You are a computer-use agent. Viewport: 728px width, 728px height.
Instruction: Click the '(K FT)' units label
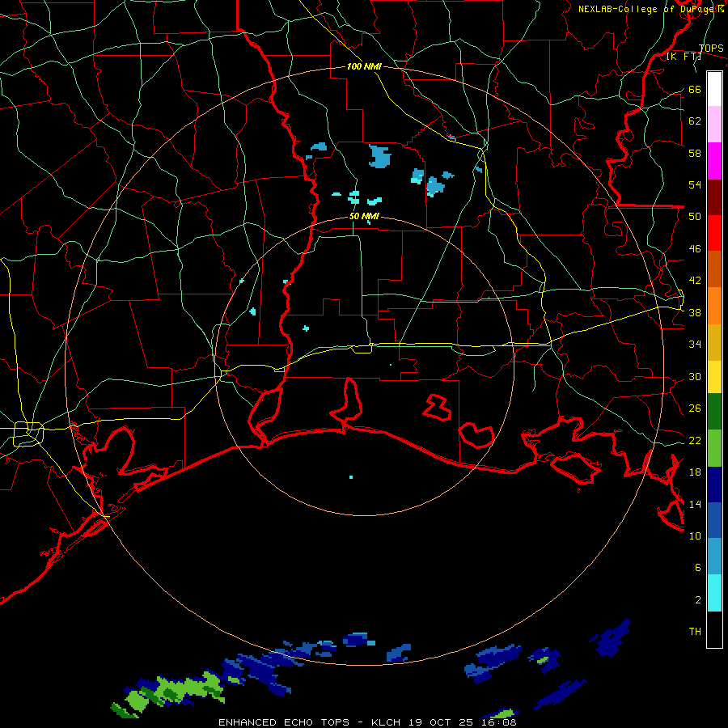pos(684,57)
